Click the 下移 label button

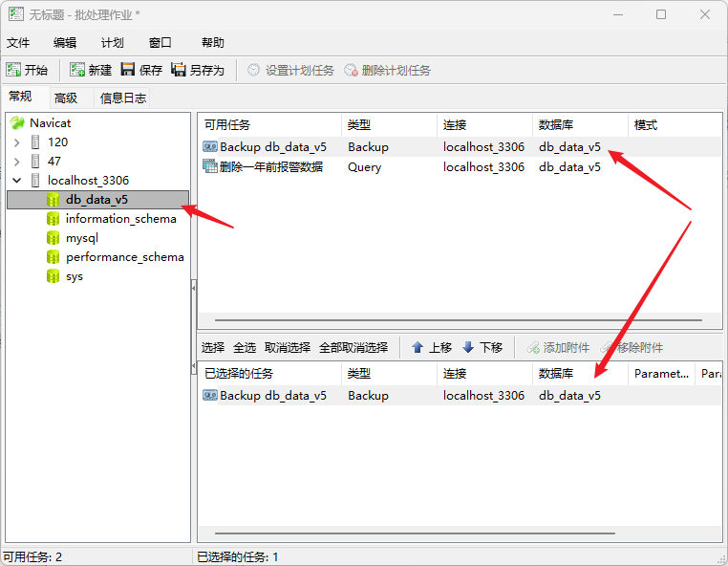(x=491, y=347)
